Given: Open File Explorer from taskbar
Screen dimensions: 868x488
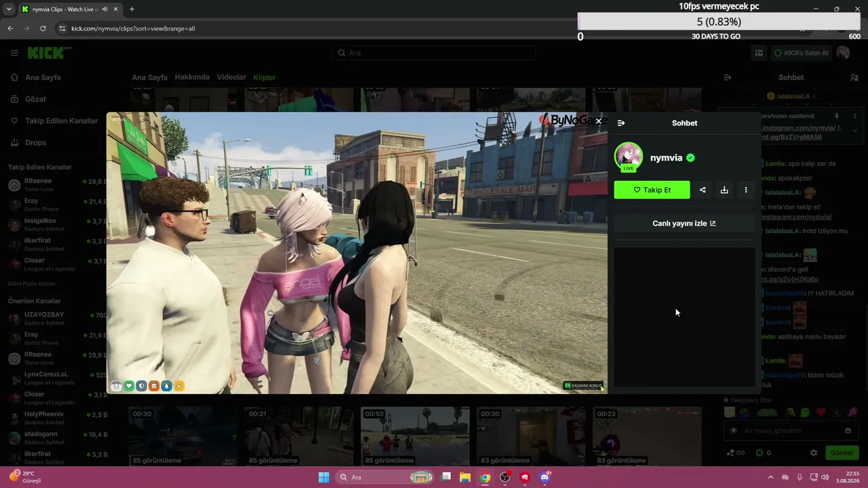Looking at the screenshot, I should pyautogui.click(x=465, y=477).
